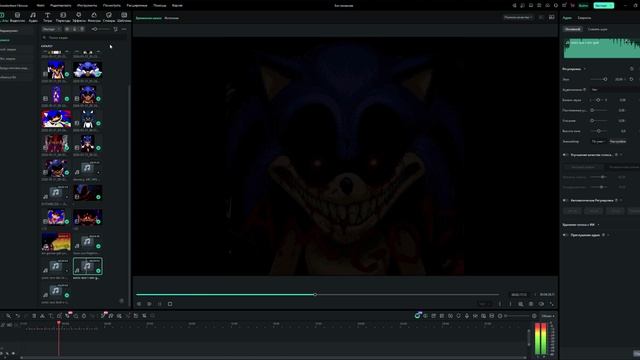Click the cloud icon in the top bar
This screenshot has height=360, width=640.
tap(547, 5)
